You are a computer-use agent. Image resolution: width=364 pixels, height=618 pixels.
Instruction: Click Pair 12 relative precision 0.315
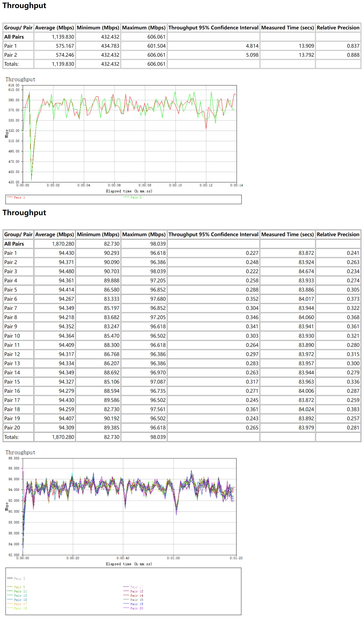coord(353,354)
